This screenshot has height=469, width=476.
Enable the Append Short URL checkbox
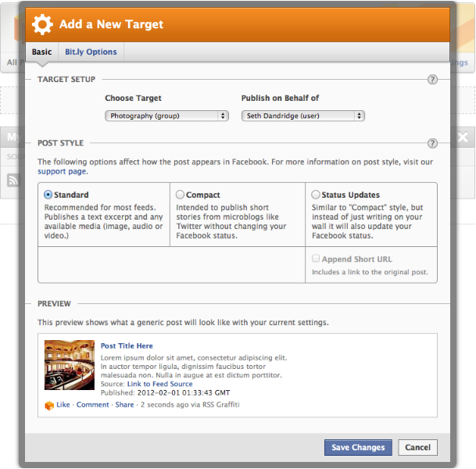point(316,258)
